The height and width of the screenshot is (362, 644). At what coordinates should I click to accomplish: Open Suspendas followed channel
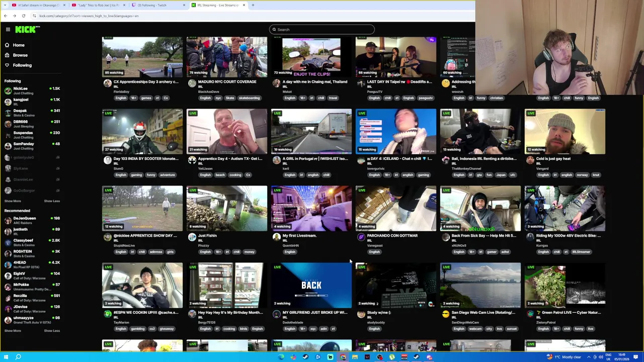pos(31,135)
